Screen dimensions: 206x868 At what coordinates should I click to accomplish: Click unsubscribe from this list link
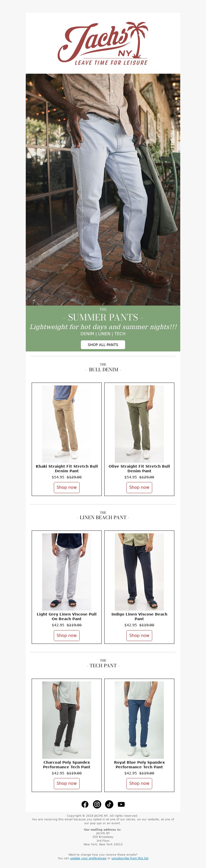tap(130, 858)
